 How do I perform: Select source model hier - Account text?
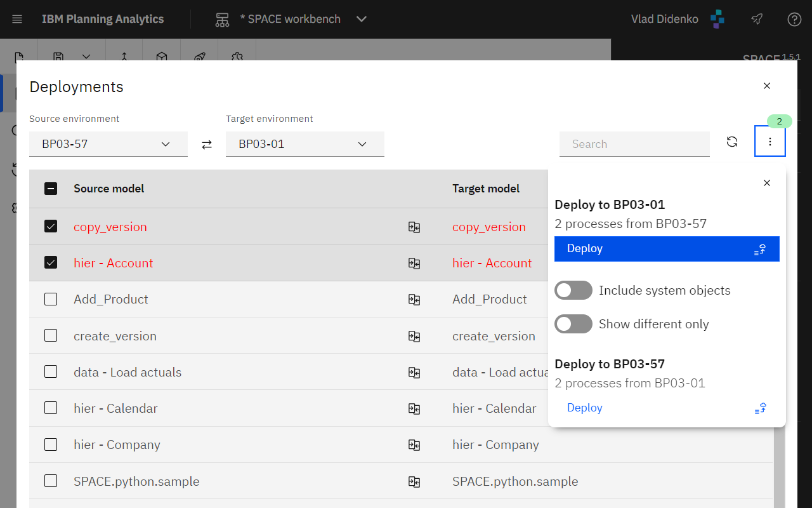point(114,263)
